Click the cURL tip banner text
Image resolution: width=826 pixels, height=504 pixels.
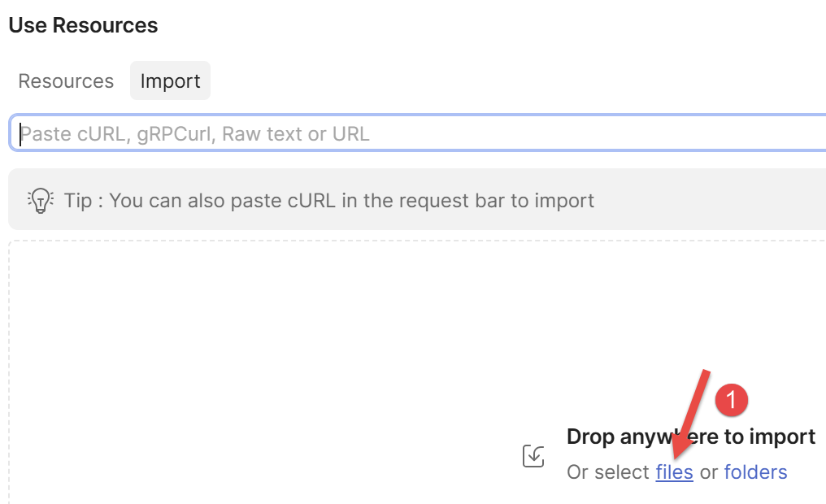[329, 201]
